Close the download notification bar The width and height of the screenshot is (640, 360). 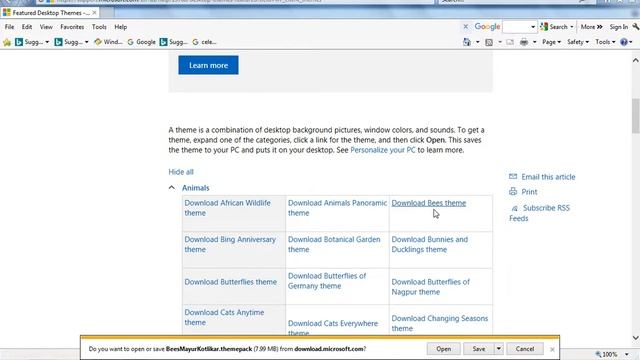click(x=552, y=349)
